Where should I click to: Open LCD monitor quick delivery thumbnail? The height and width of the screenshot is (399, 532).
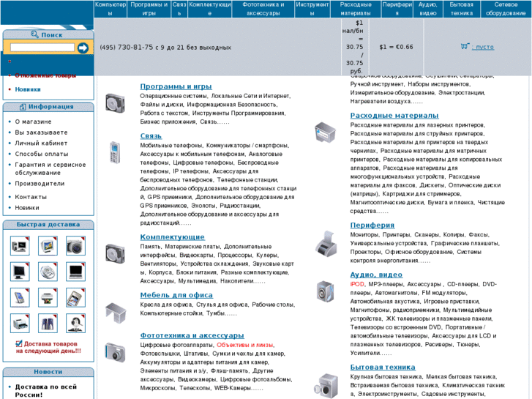point(20,272)
